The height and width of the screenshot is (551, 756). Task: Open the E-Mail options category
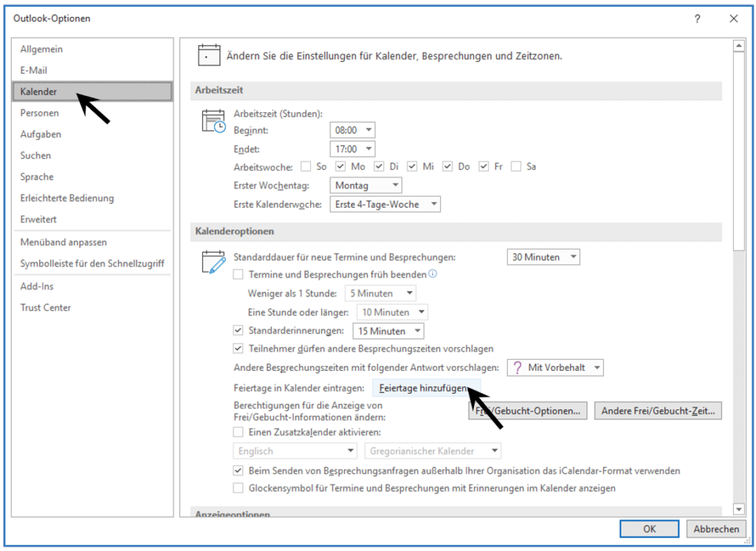pos(92,70)
